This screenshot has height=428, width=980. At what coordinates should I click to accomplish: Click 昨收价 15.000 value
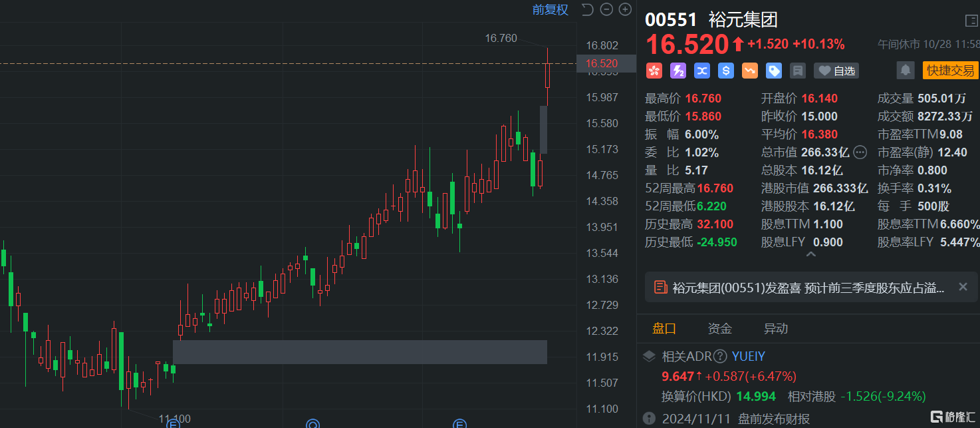pyautogui.click(x=819, y=116)
